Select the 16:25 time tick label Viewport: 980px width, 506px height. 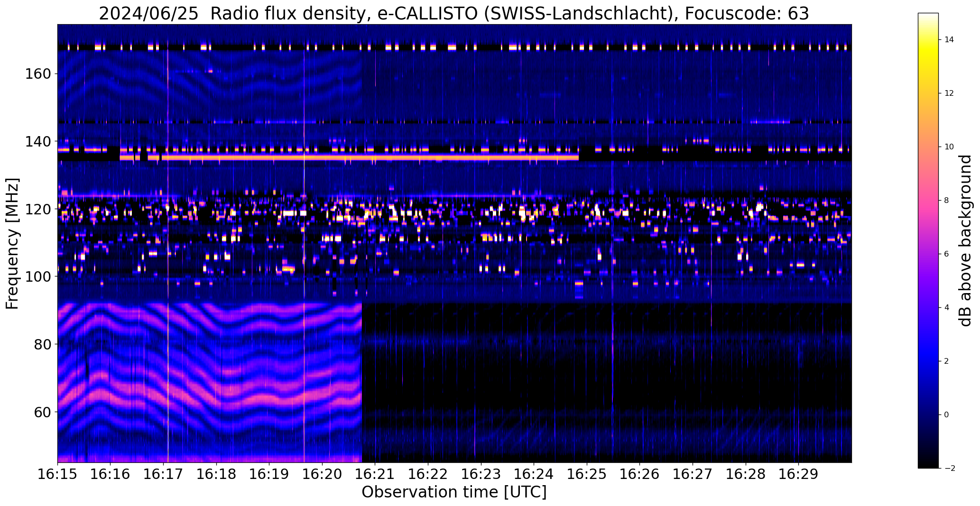coord(587,474)
